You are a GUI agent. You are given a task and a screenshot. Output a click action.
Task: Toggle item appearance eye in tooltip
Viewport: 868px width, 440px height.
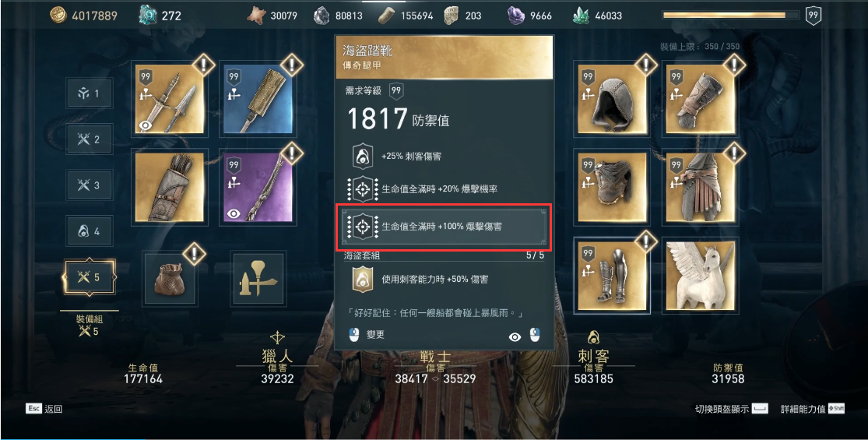tap(515, 336)
